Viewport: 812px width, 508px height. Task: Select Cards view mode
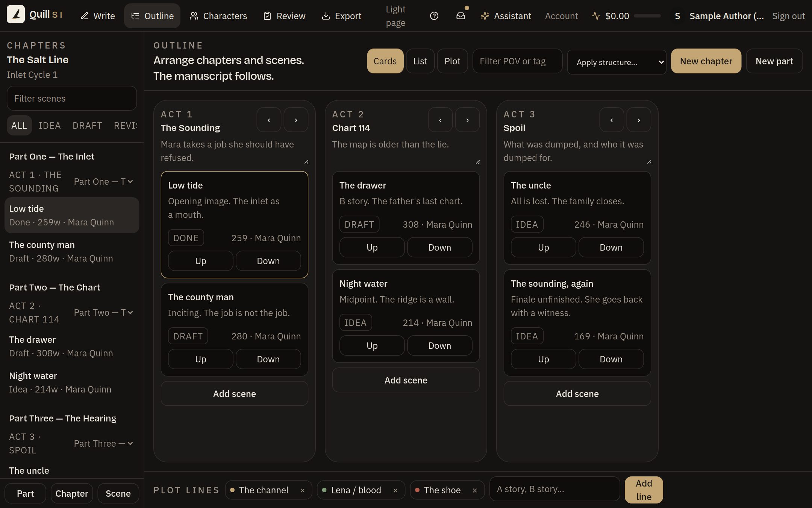click(x=385, y=61)
